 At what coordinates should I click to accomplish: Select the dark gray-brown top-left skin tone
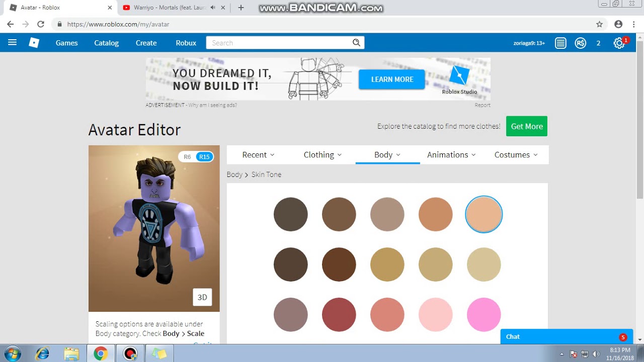tap(291, 214)
